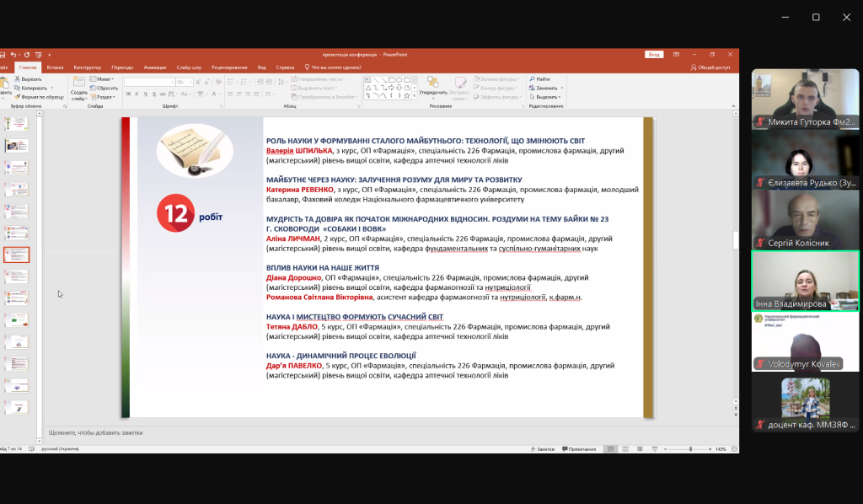Open the Вставка ribbon tab
863x504 pixels.
click(55, 67)
